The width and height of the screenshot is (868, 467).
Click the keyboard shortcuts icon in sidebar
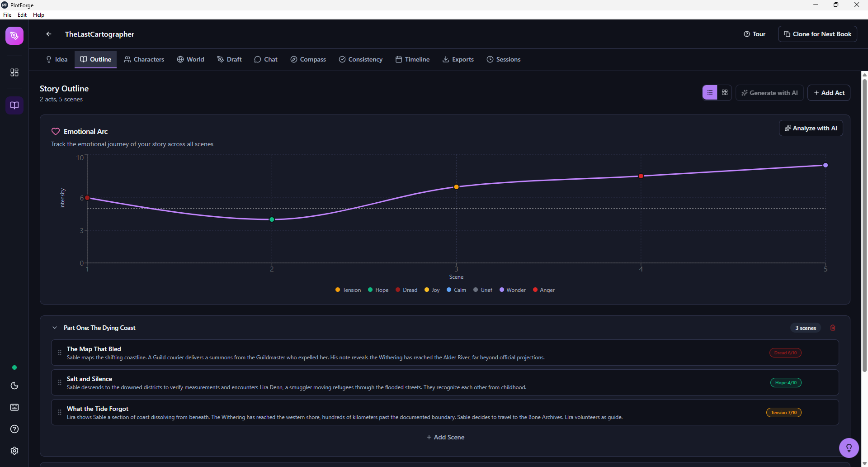tap(14, 407)
